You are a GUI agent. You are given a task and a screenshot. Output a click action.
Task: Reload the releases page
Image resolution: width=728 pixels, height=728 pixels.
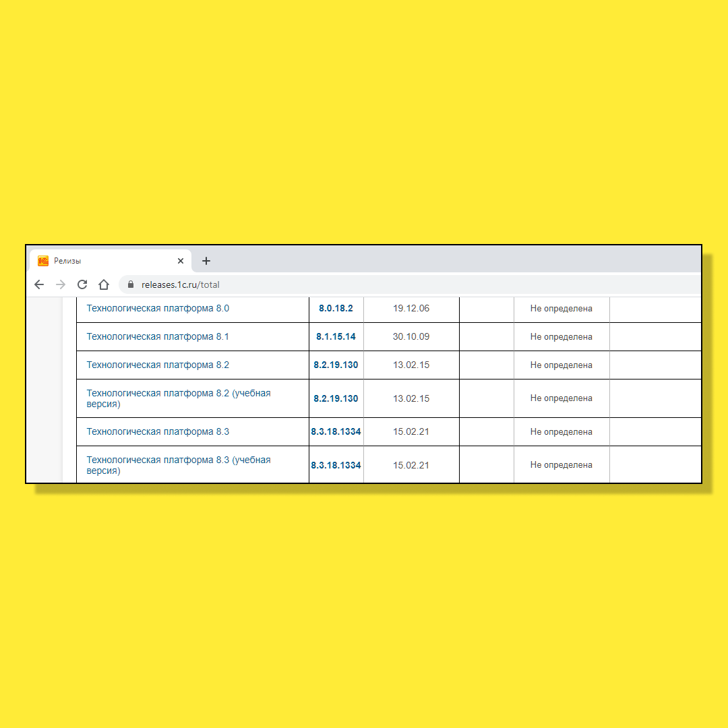tap(82, 284)
